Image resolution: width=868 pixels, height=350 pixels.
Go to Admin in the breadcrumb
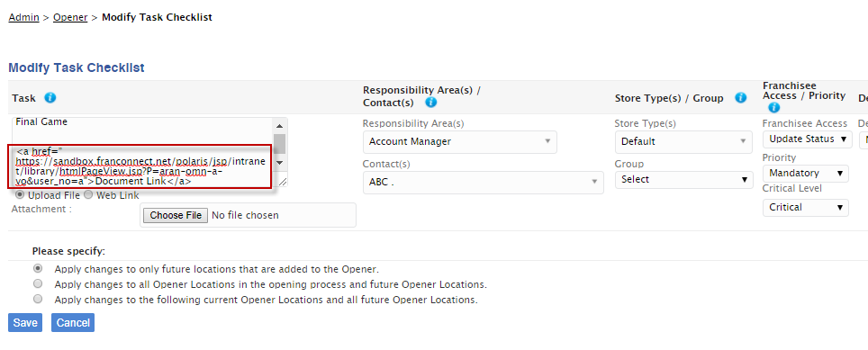23,17
